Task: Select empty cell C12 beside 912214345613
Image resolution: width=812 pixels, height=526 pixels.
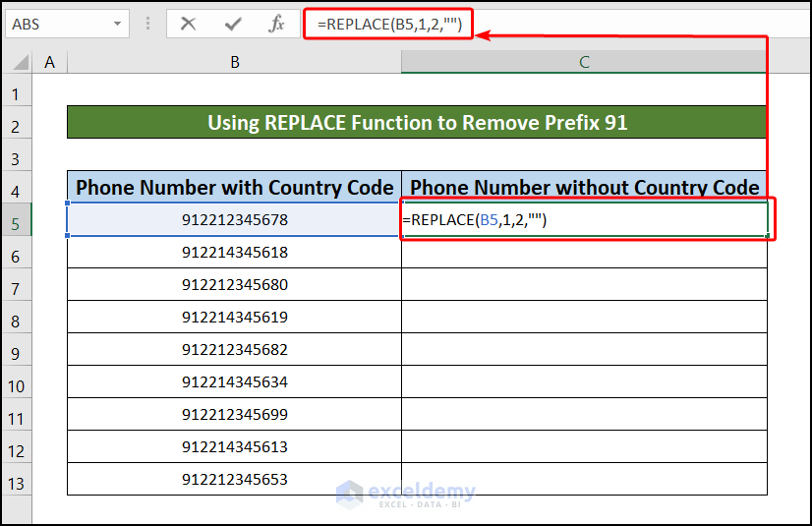Action: click(x=584, y=446)
